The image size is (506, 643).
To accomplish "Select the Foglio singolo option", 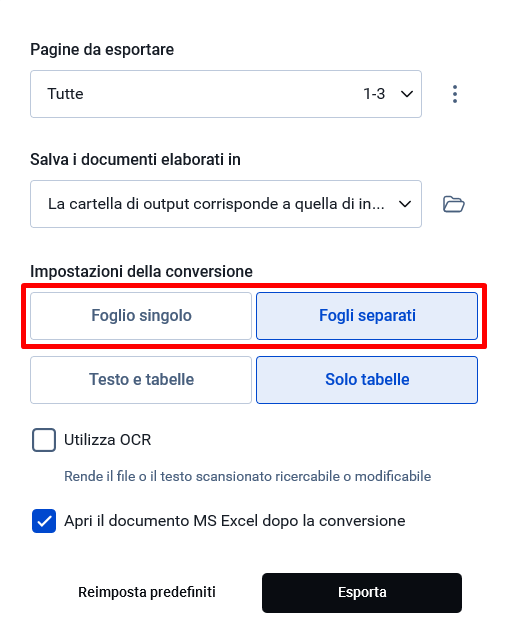I will 141,316.
